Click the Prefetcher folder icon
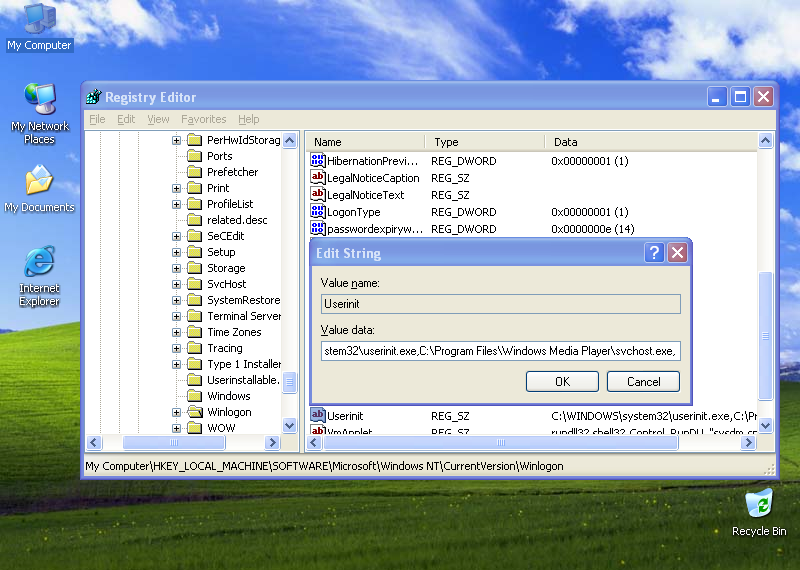Image resolution: width=800 pixels, height=570 pixels. [194, 172]
